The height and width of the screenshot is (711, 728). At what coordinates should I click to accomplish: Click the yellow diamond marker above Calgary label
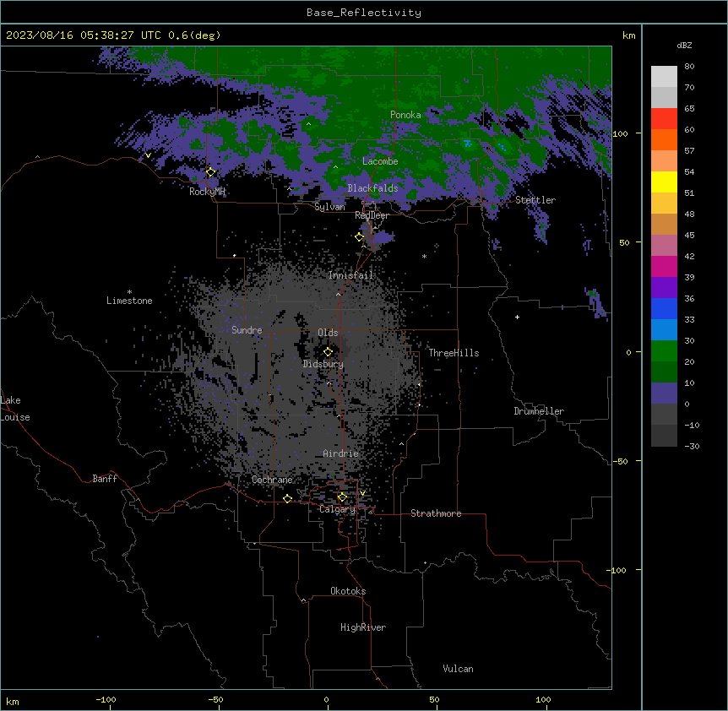(342, 497)
